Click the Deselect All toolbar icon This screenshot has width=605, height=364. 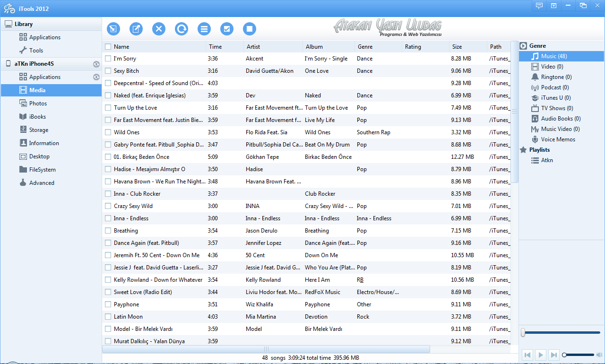click(x=250, y=29)
